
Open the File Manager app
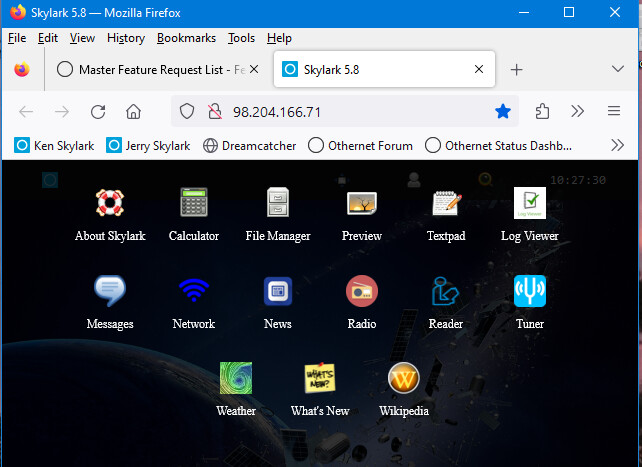(x=278, y=215)
